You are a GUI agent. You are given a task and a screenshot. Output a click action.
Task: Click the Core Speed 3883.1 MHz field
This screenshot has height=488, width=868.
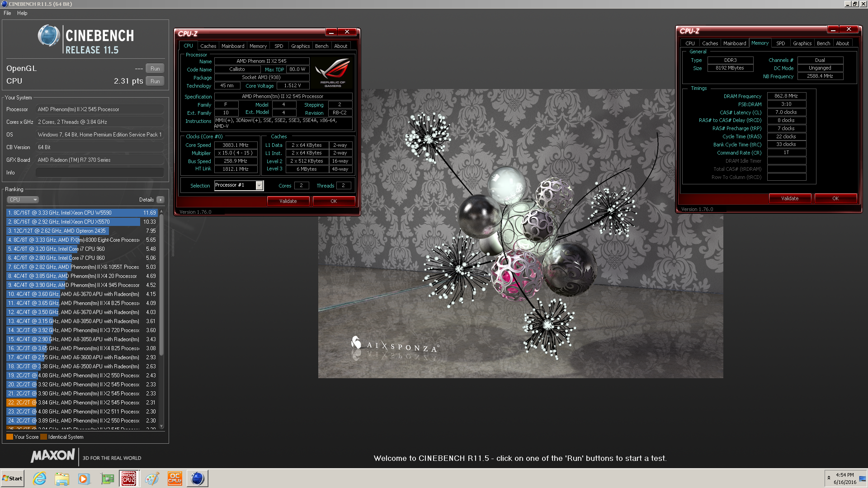pos(236,145)
